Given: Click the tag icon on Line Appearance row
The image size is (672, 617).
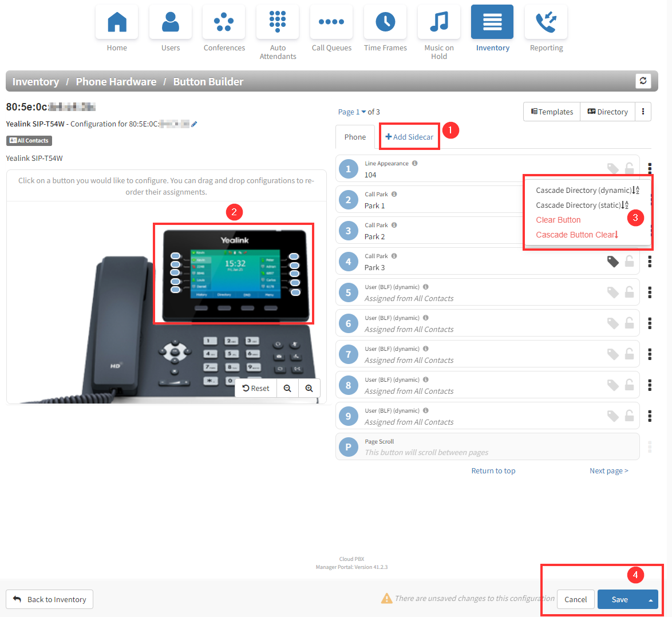Looking at the screenshot, I should [x=613, y=168].
